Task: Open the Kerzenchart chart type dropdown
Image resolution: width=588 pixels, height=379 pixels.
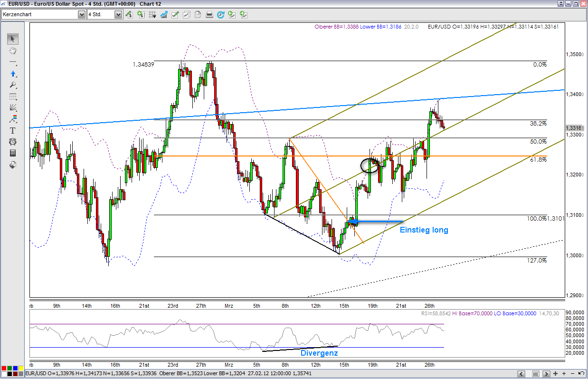Action: (81, 15)
